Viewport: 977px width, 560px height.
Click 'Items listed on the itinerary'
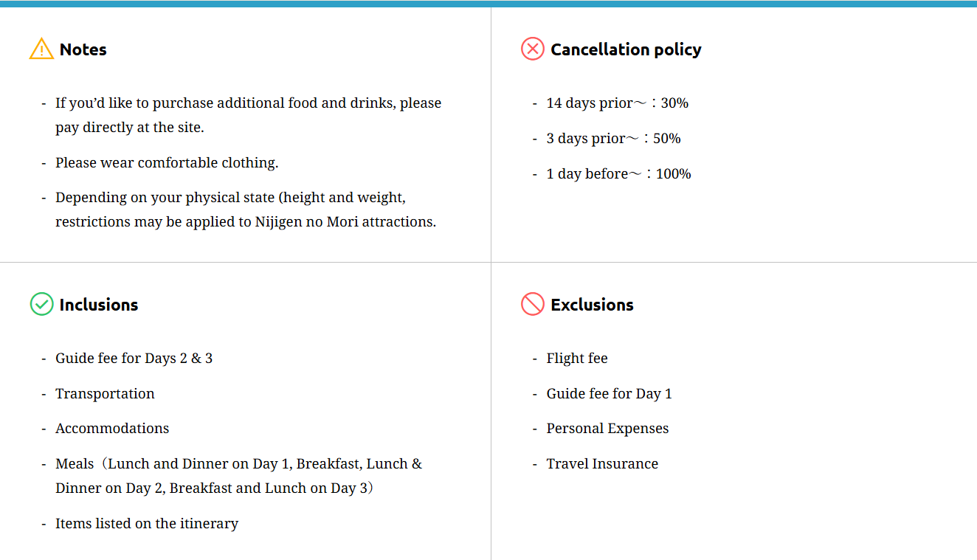147,524
